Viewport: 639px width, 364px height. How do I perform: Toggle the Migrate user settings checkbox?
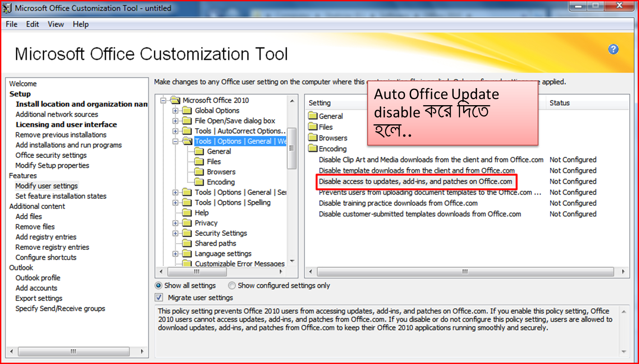(159, 298)
